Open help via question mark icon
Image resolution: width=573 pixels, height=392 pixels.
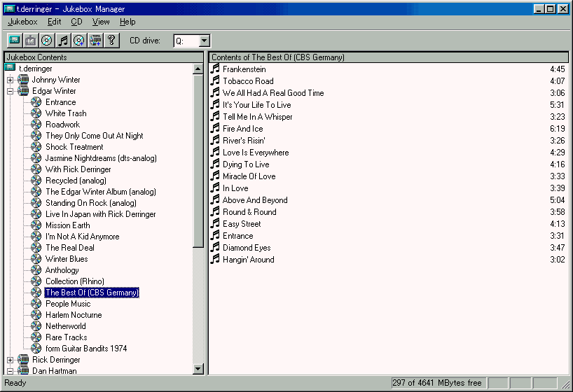pyautogui.click(x=111, y=41)
